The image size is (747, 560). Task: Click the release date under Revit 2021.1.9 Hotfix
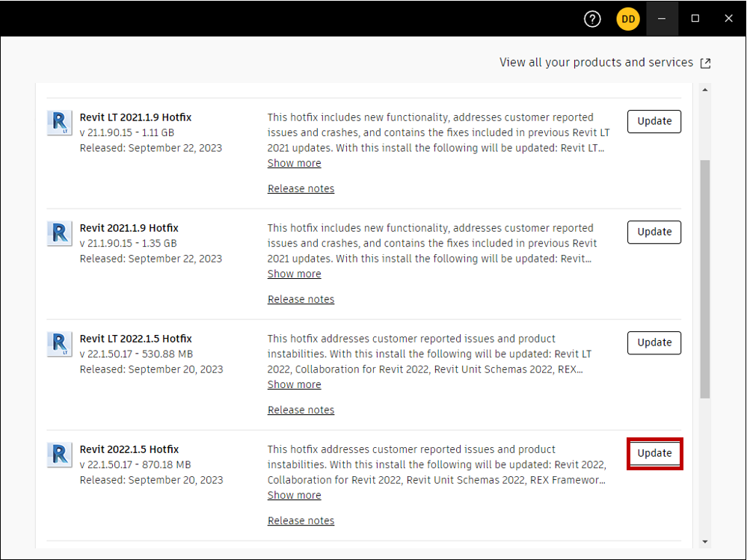click(150, 259)
